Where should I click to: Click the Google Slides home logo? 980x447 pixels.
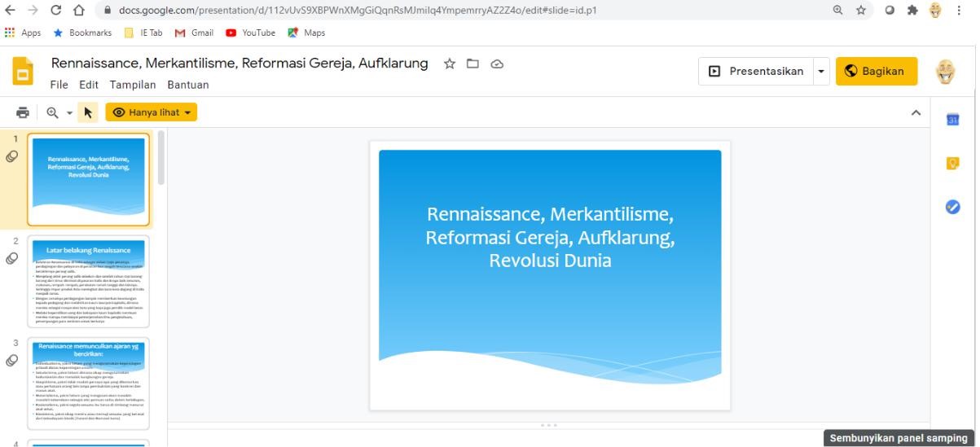(23, 72)
